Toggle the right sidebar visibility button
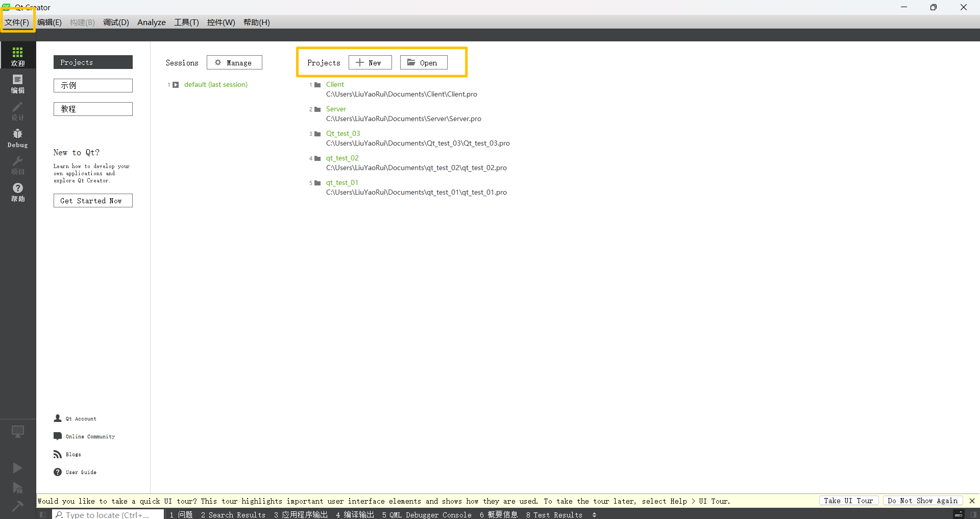Viewport: 980px width, 519px height. click(973, 514)
